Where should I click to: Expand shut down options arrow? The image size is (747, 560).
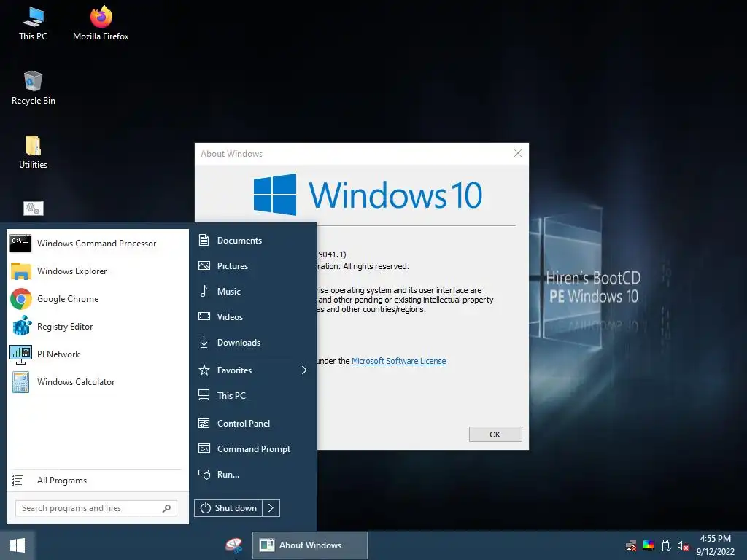click(x=271, y=508)
